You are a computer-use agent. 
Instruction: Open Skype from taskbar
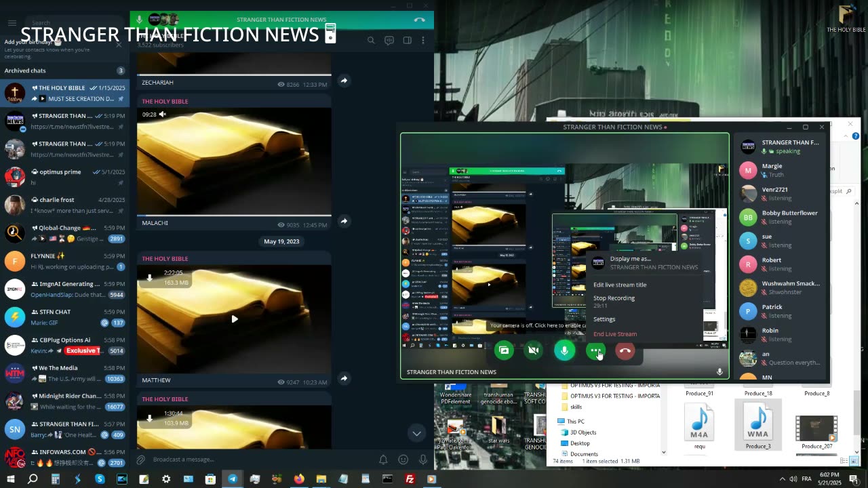pyautogui.click(x=100, y=479)
